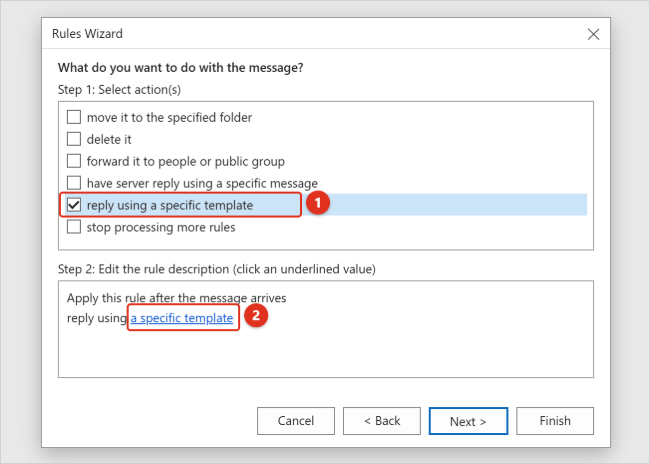Viewport: 650px width, 464px height.
Task: Check 'have server reply using a specific message'
Action: tap(74, 183)
